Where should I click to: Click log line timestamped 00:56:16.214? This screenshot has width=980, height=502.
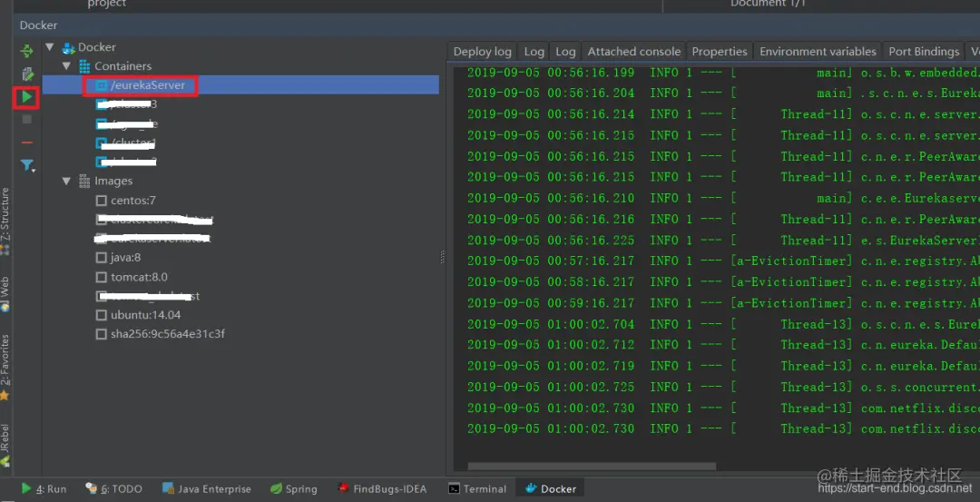(x=723, y=114)
